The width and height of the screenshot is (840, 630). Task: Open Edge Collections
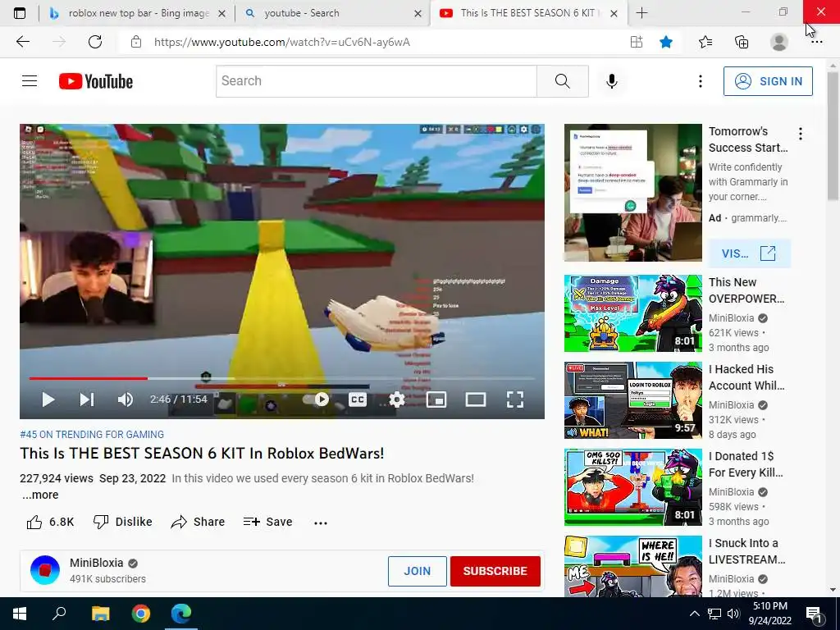[x=742, y=42]
